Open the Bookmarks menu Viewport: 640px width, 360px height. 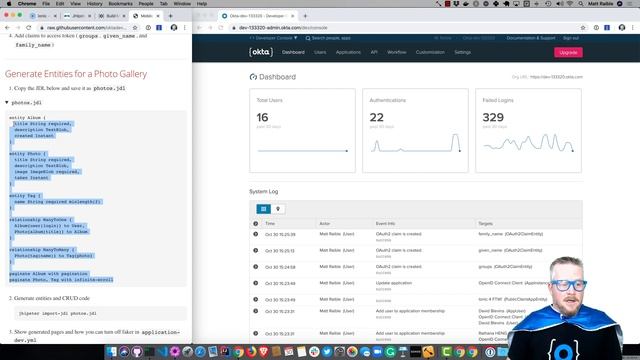click(x=120, y=4)
